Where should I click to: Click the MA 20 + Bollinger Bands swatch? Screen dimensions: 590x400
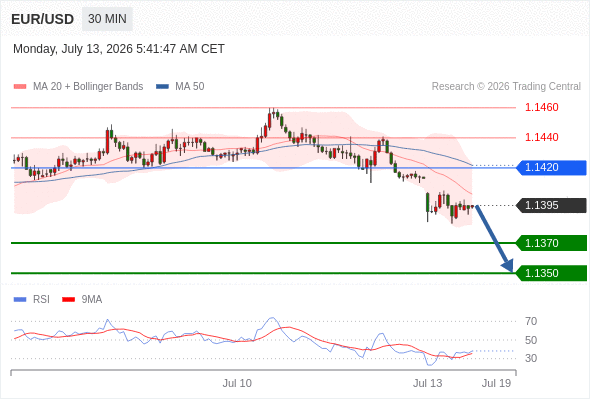pos(20,87)
